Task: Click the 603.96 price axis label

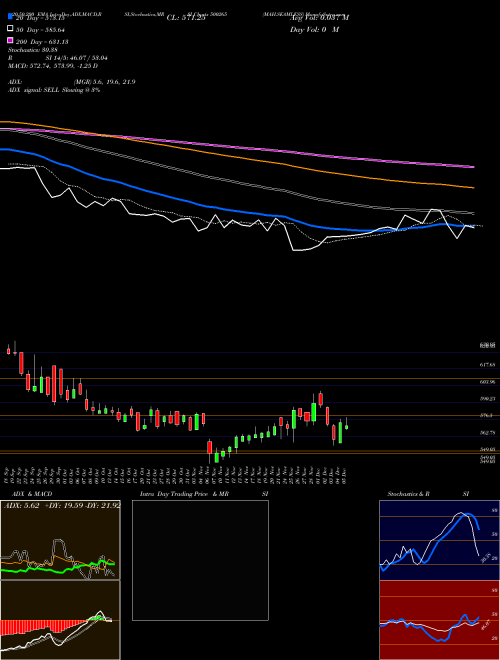Action: [x=487, y=382]
